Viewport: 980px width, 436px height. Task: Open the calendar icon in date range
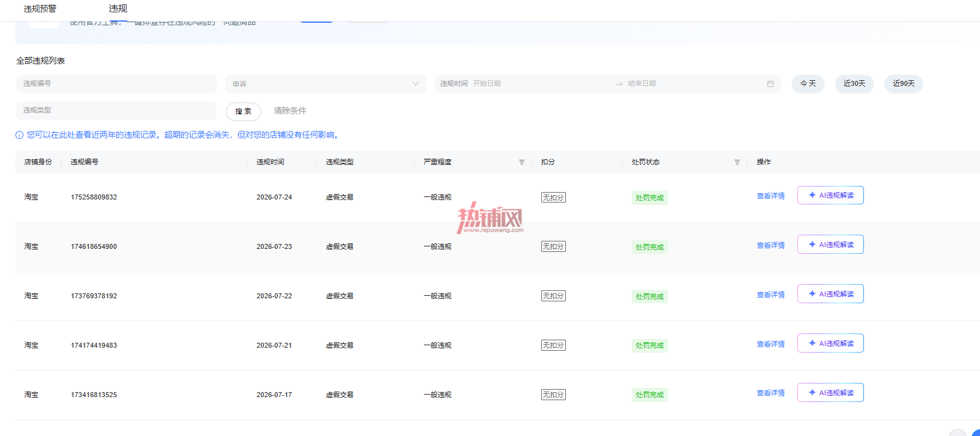tap(770, 84)
